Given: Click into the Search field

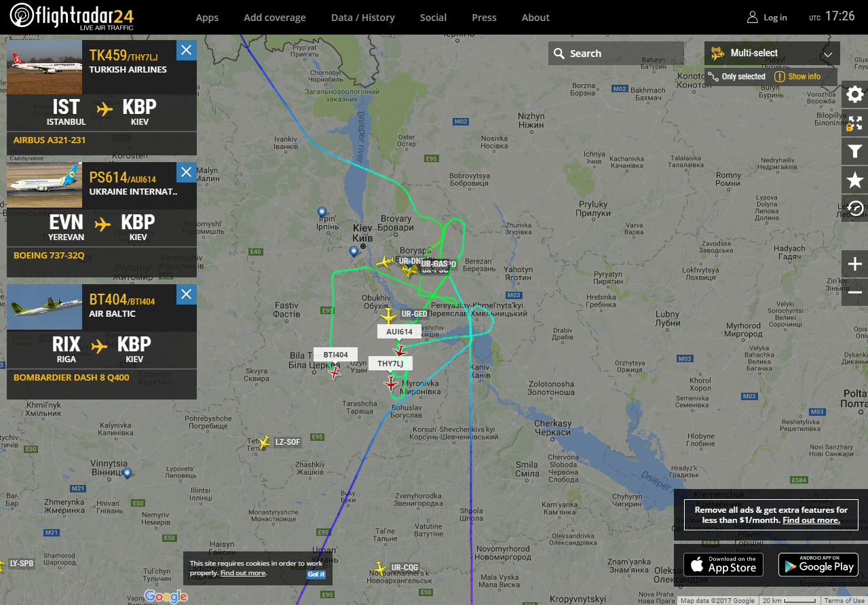Looking at the screenshot, I should click(x=616, y=54).
